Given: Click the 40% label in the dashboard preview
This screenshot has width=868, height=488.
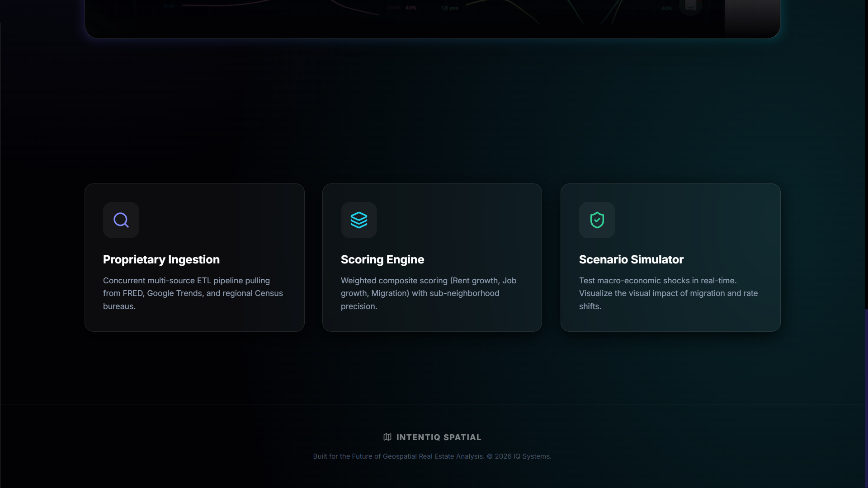Looking at the screenshot, I should pyautogui.click(x=410, y=8).
